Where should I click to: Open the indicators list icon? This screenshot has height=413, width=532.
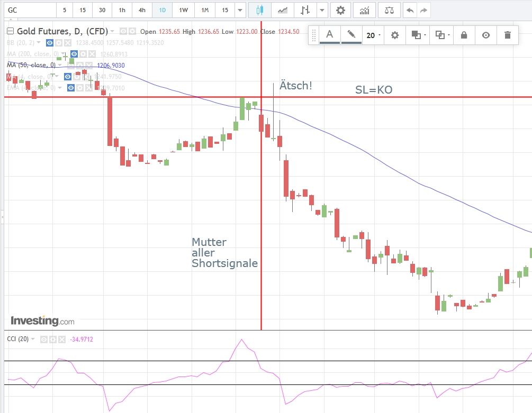pos(364,10)
